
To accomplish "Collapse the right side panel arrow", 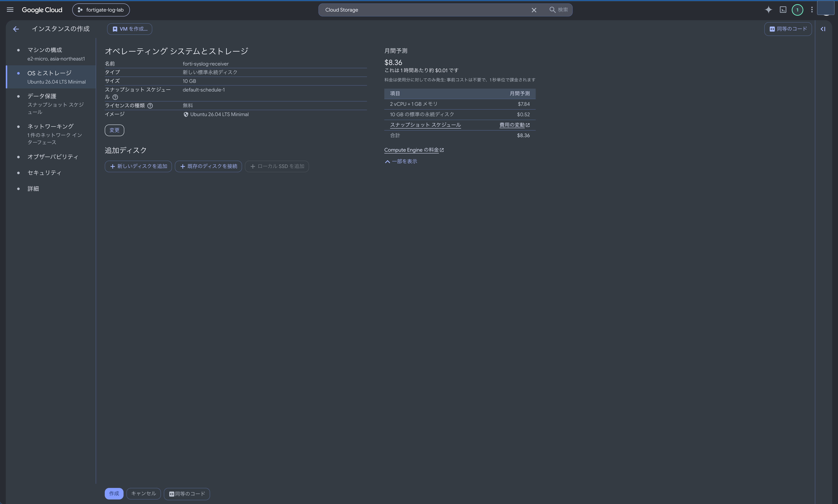I will (823, 29).
